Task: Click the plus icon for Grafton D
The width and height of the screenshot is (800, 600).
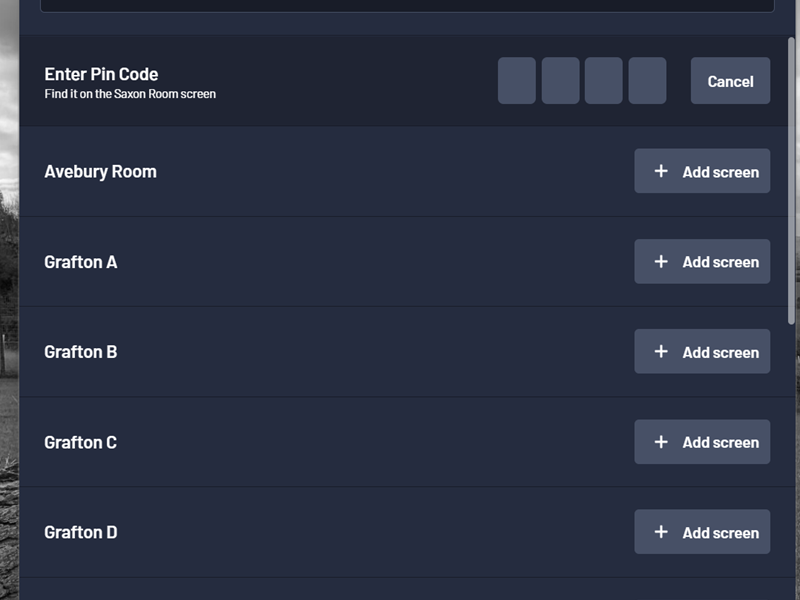Action: click(x=661, y=532)
